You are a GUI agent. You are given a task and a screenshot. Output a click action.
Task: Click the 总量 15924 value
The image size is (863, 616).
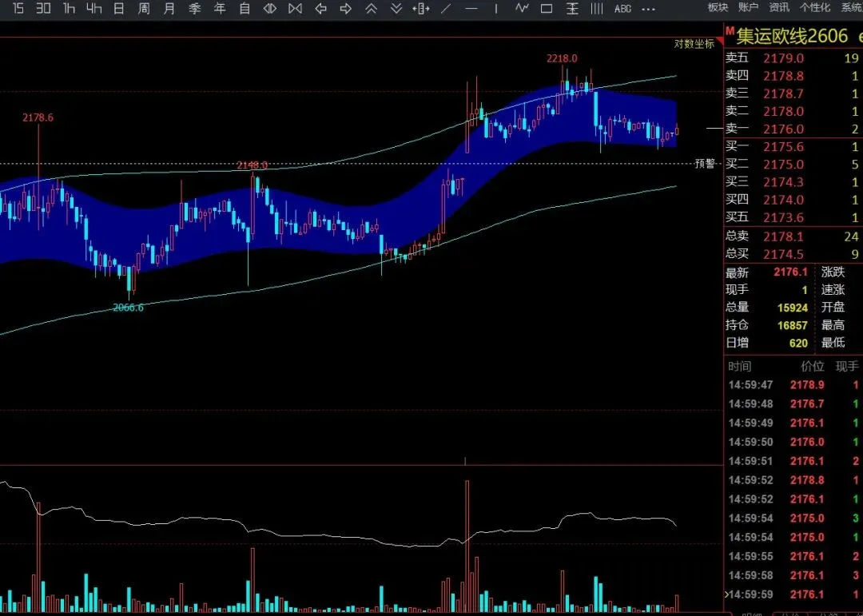click(x=793, y=308)
